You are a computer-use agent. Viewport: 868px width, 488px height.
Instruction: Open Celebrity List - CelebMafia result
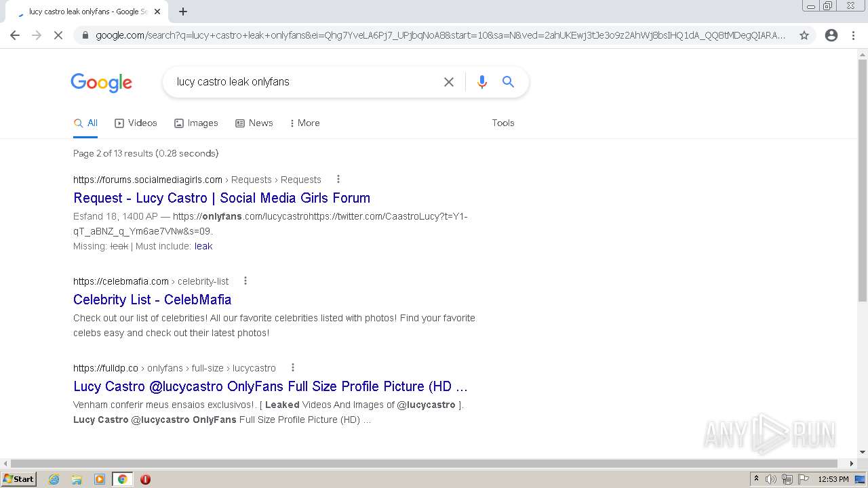(x=153, y=300)
